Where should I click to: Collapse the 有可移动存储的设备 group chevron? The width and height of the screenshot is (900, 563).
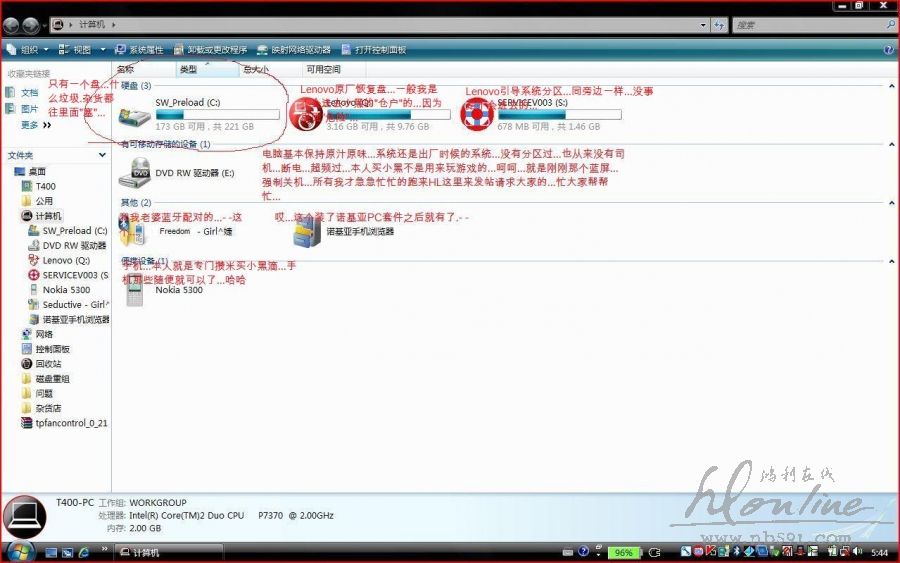[x=891, y=145]
